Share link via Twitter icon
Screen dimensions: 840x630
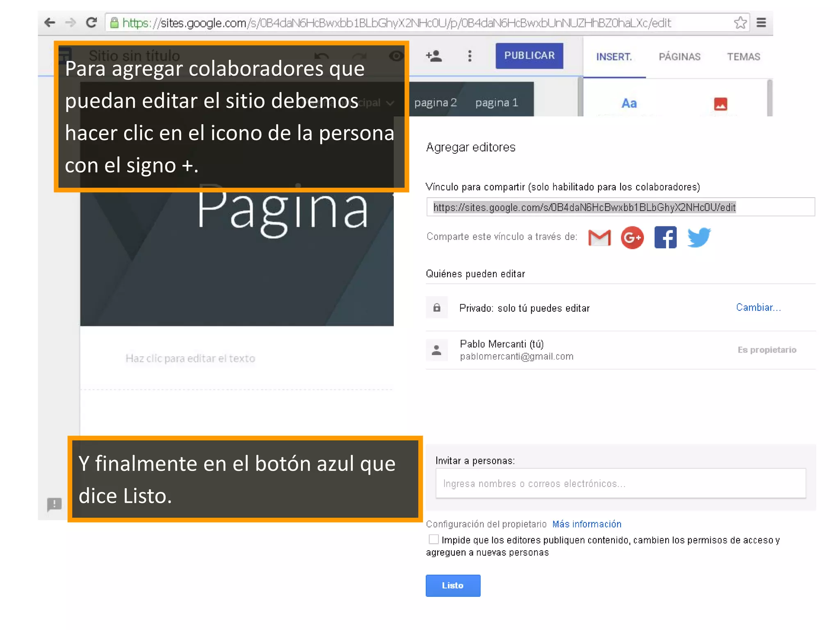(699, 237)
